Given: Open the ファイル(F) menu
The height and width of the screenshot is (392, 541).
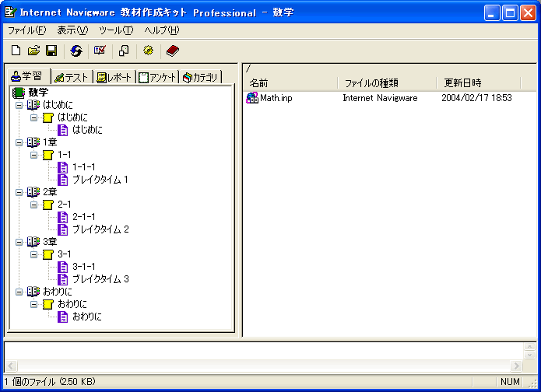Looking at the screenshot, I should (x=26, y=30).
